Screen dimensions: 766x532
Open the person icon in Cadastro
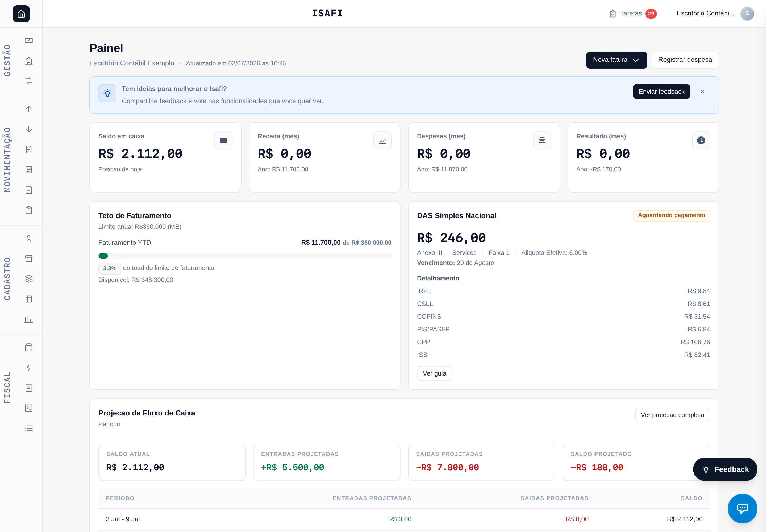point(29,238)
